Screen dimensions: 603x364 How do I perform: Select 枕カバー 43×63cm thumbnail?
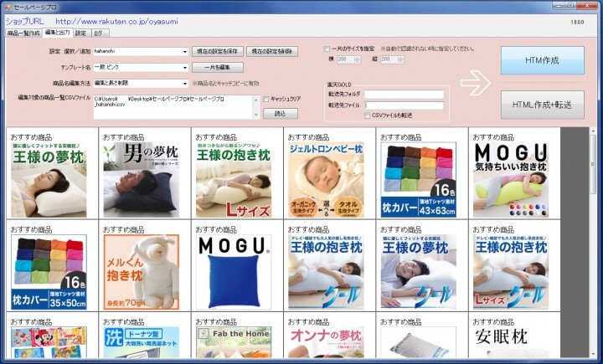point(419,180)
